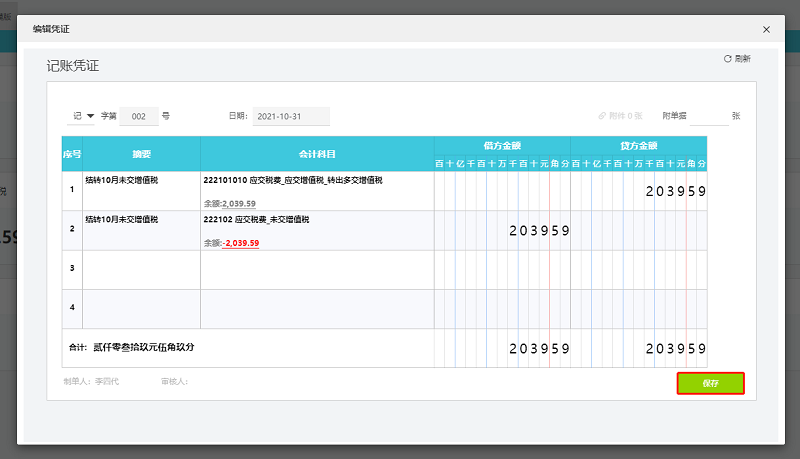
Task: Click the voucher number field 002
Action: click(139, 116)
